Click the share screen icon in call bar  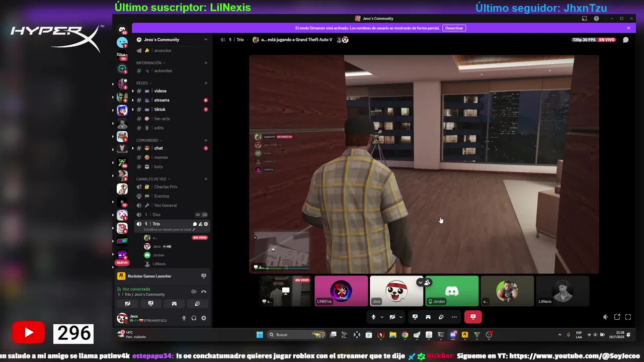click(415, 317)
